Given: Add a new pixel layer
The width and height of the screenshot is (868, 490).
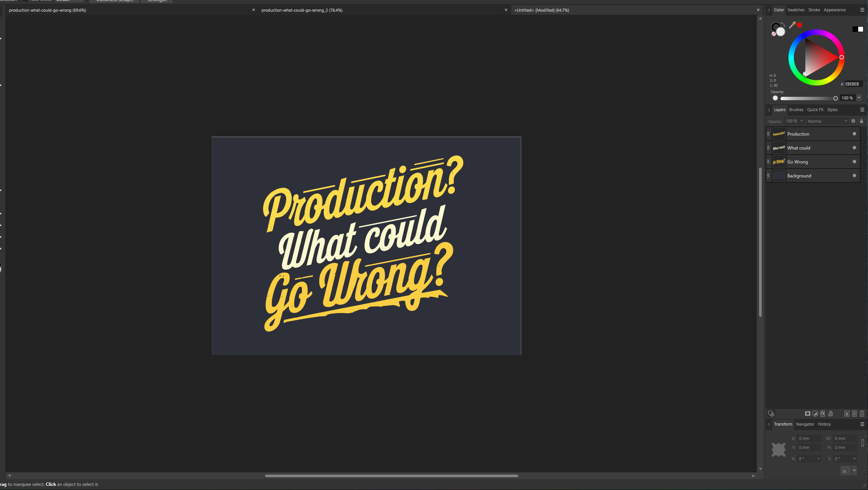Looking at the screenshot, I should (x=854, y=414).
